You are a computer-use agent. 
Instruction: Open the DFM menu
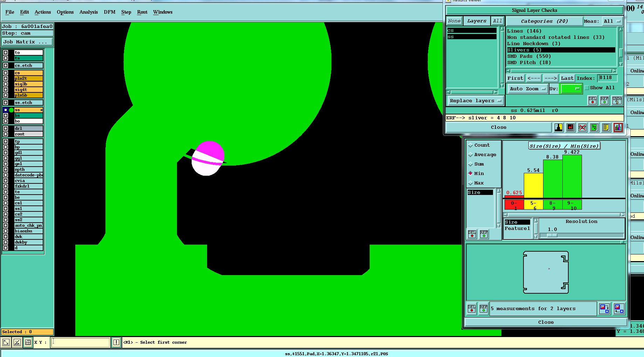110,12
